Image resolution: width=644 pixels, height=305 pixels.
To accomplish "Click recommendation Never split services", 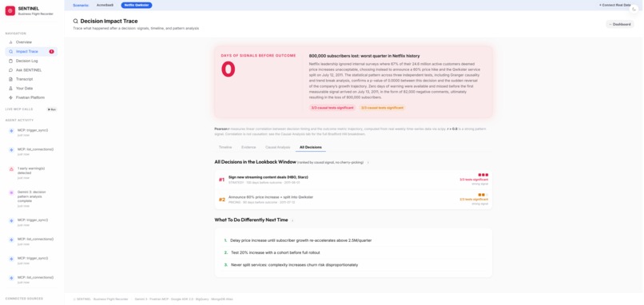I will [x=295, y=265].
